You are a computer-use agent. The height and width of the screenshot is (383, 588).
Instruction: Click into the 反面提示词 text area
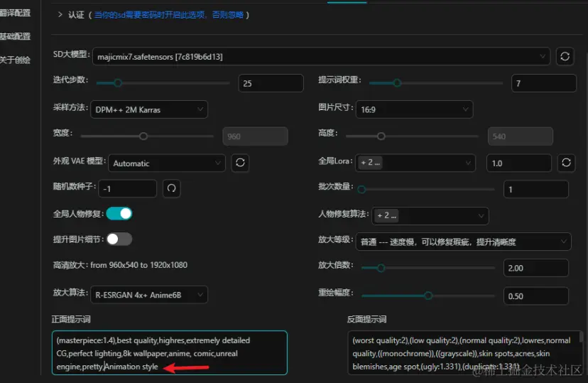point(464,352)
